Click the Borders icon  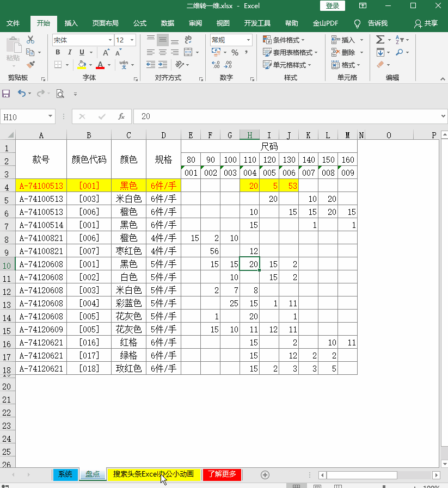(58, 65)
